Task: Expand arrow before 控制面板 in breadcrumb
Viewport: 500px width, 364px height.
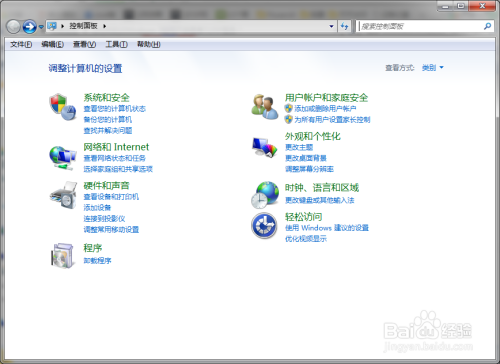Action: pyautogui.click(x=63, y=26)
